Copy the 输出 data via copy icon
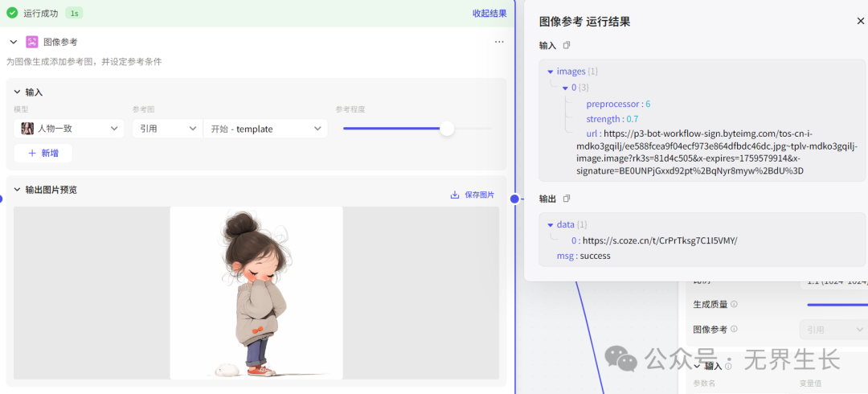Image resolution: width=868 pixels, height=394 pixels. (x=567, y=199)
